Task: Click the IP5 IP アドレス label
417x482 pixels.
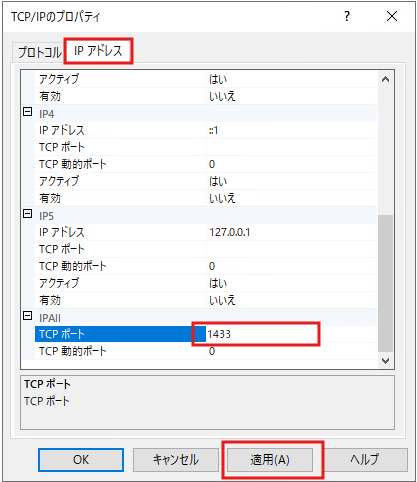Action: point(62,232)
